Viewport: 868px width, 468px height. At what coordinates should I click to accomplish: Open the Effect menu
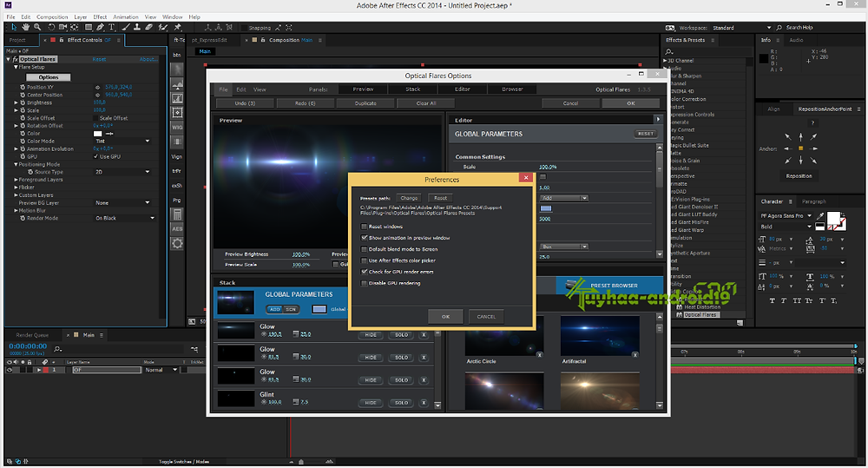click(x=100, y=17)
